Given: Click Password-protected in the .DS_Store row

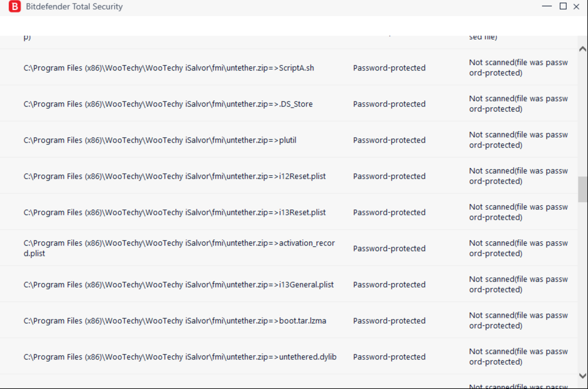Looking at the screenshot, I should click(389, 104).
